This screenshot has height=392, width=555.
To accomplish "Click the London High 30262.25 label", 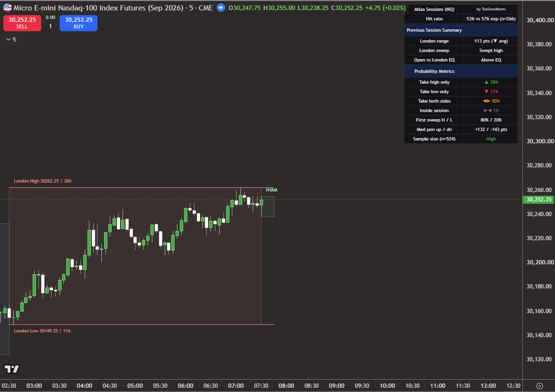I will [43, 181].
